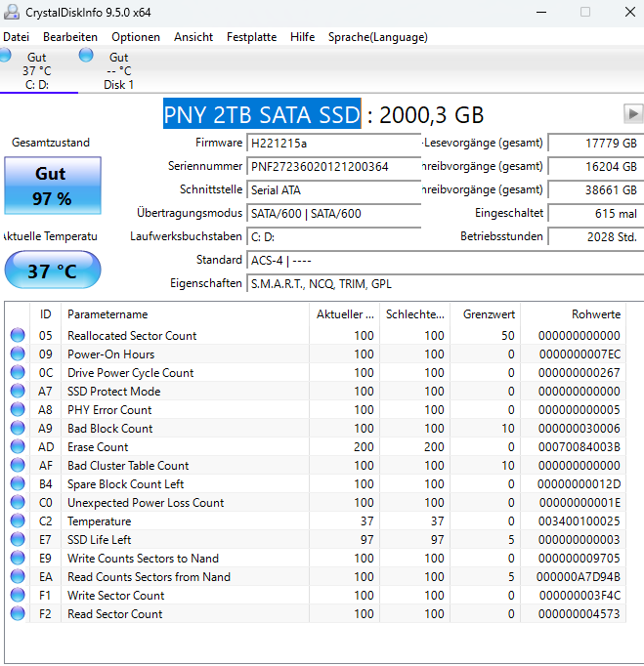Click the highlighted PNY 2TB SATA SSD title

(262, 114)
